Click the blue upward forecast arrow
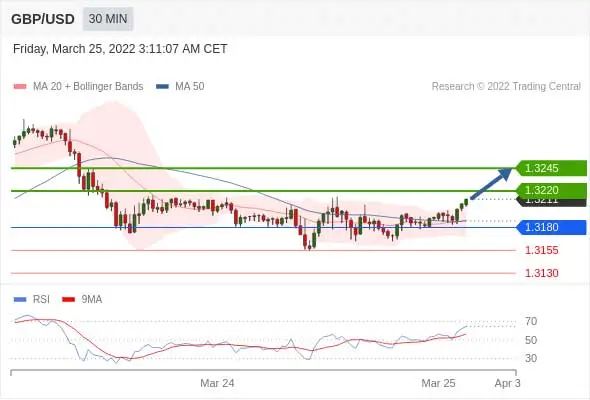Viewport: 590px width, 400px height. (491, 184)
